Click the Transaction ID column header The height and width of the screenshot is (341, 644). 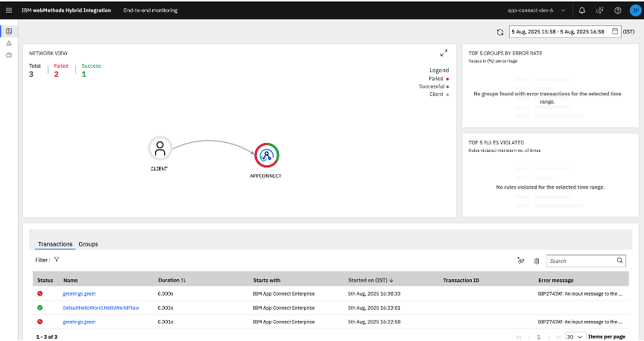point(461,280)
